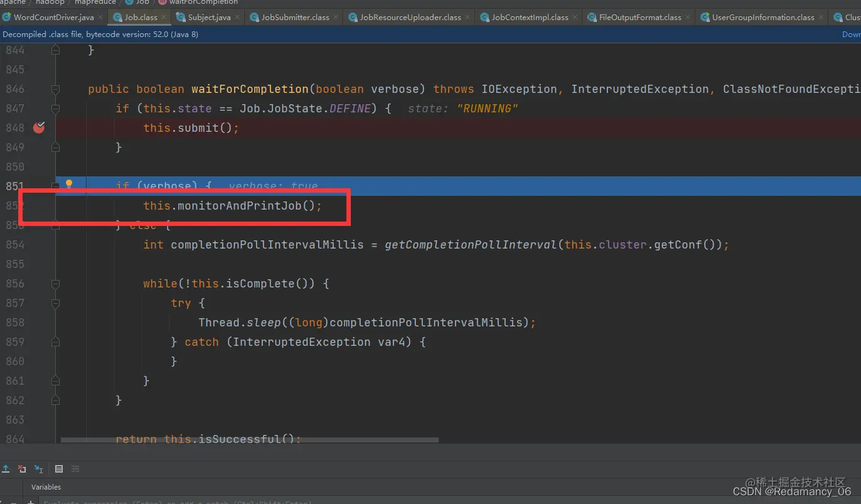861x504 pixels.
Task: Click the state "RUNNING" inline debug hint
Action: (x=463, y=108)
